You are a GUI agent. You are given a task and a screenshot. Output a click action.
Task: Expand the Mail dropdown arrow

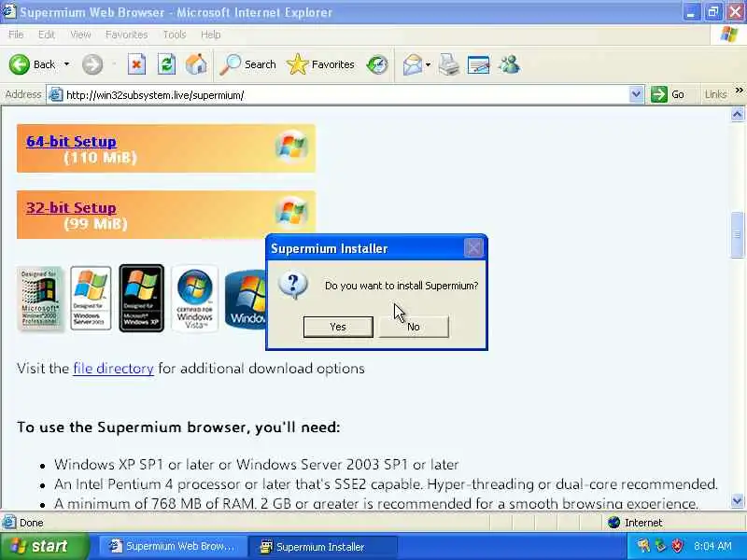point(428,64)
